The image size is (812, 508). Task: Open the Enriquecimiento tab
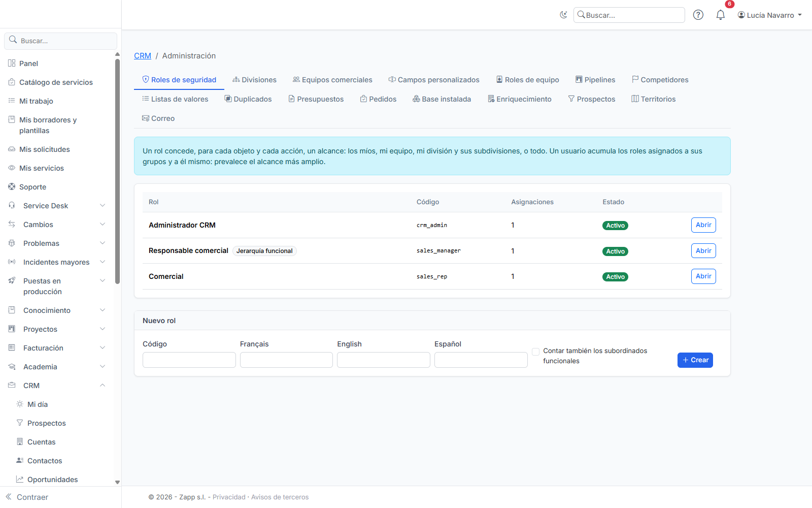click(520, 99)
